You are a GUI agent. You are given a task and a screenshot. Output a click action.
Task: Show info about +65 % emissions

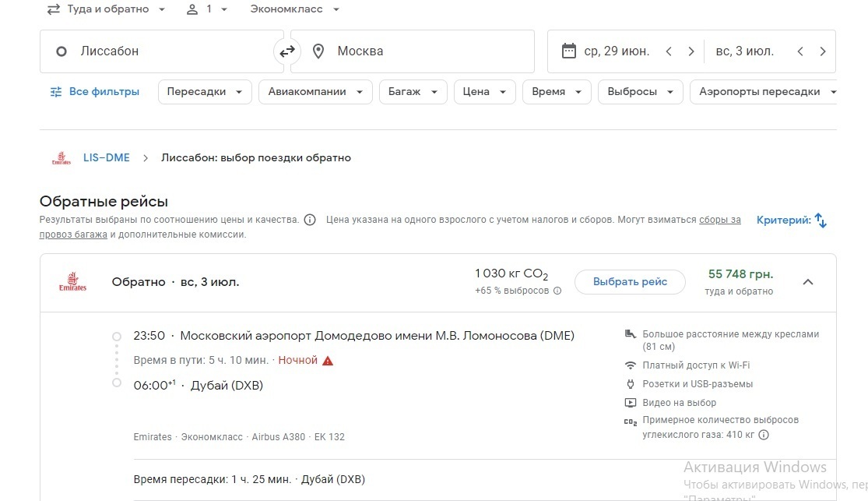[557, 291]
